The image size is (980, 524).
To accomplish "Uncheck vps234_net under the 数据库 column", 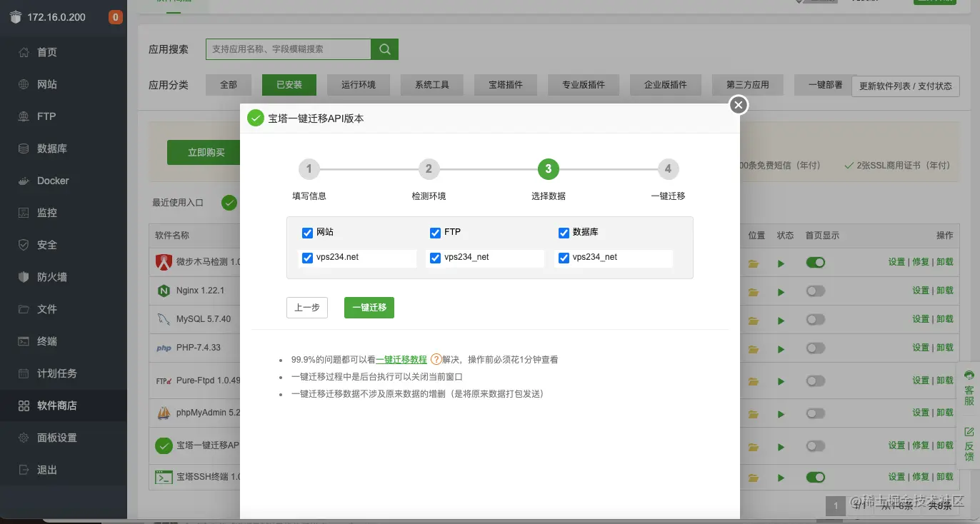I will (564, 258).
